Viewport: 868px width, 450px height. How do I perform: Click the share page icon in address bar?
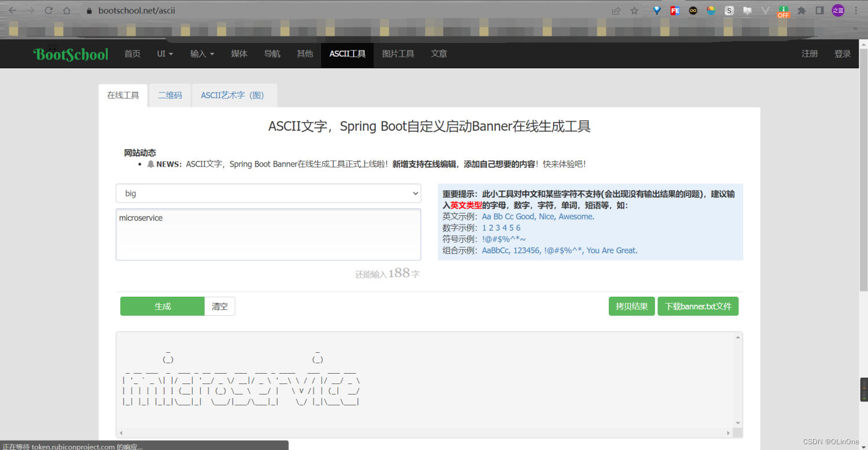coord(616,10)
